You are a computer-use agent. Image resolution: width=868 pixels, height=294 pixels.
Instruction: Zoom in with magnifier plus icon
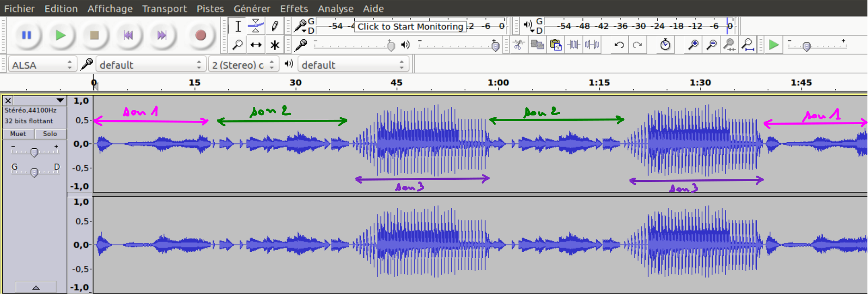coord(693,44)
